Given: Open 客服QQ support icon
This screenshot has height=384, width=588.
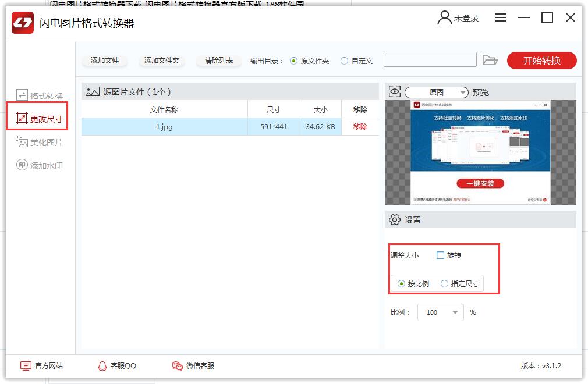Looking at the screenshot, I should coord(102,366).
